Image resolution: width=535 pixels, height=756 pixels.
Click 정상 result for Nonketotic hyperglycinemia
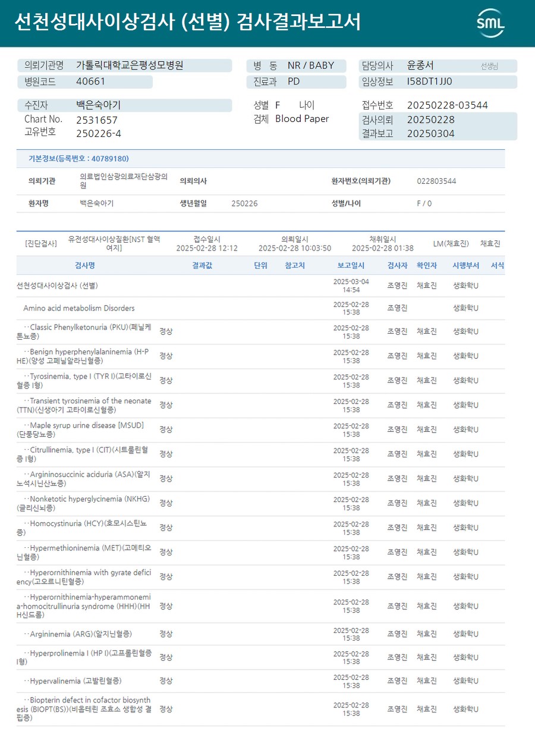pos(166,503)
